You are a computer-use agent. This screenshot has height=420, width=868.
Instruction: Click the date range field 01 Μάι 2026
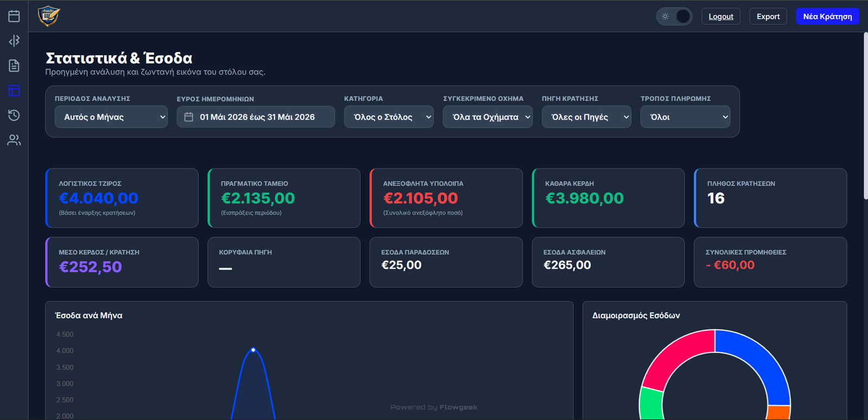point(256,117)
